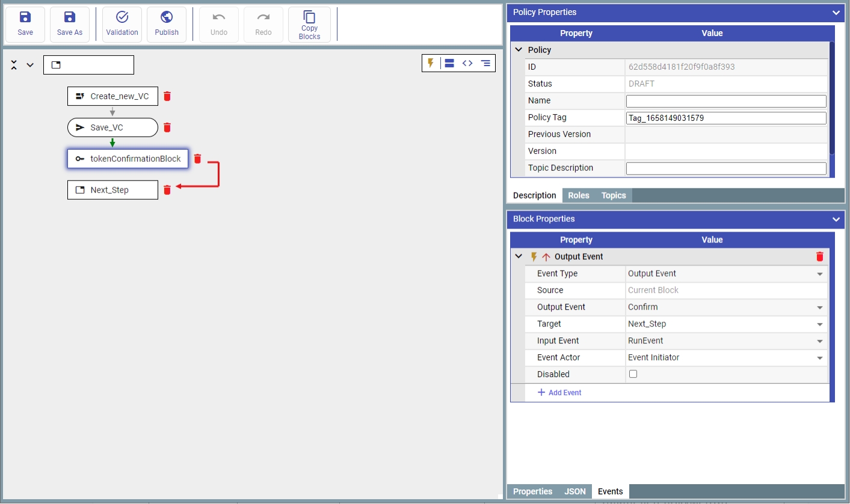Click the Copy Blocks icon
This screenshot has height=504, width=850.
pyautogui.click(x=309, y=25)
